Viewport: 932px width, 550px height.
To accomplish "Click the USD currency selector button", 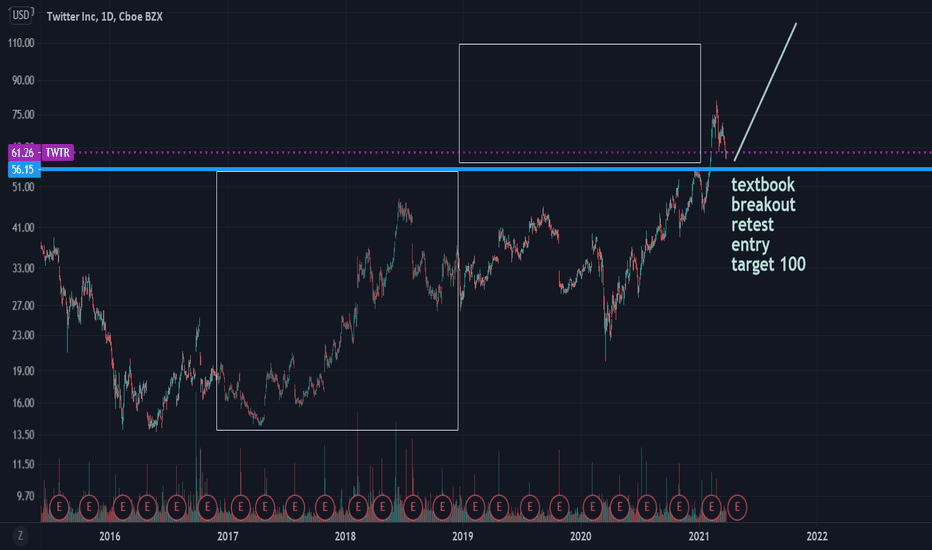I will [21, 15].
